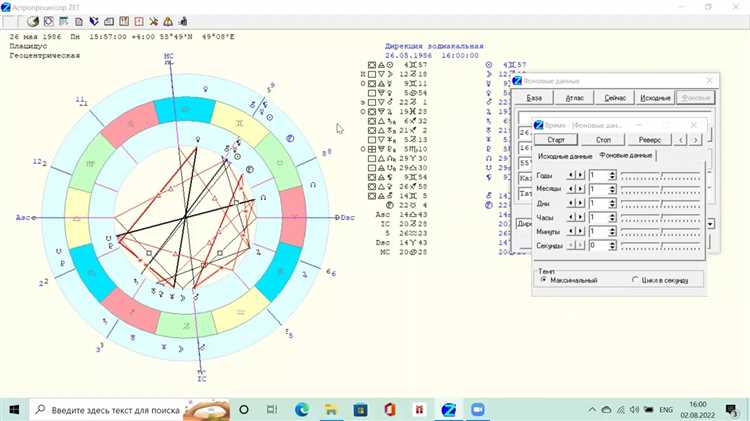750x421 pixels.
Task: Click the Годы step value field
Action: click(598, 175)
